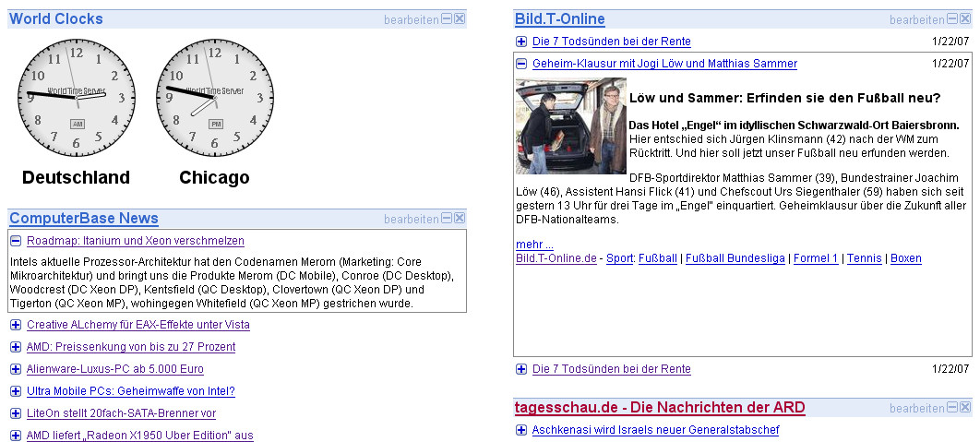Open the Geheim-Klausur mit Jogi Löw headline
980x442 pixels.
pos(665,64)
